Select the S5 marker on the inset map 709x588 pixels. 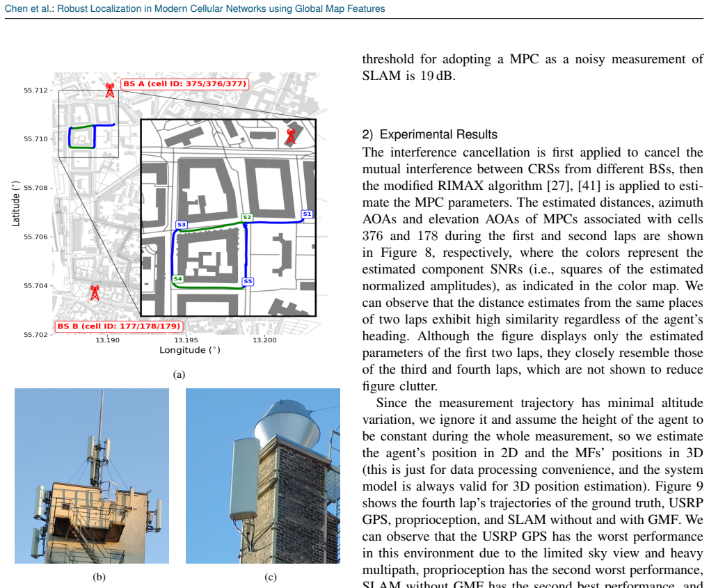click(248, 281)
